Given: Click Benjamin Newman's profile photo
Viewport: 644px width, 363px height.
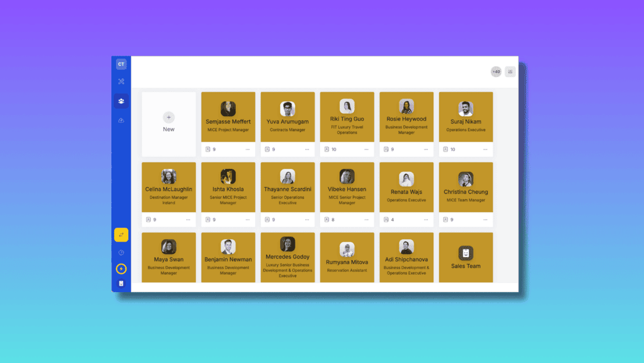Looking at the screenshot, I should pos(228,247).
